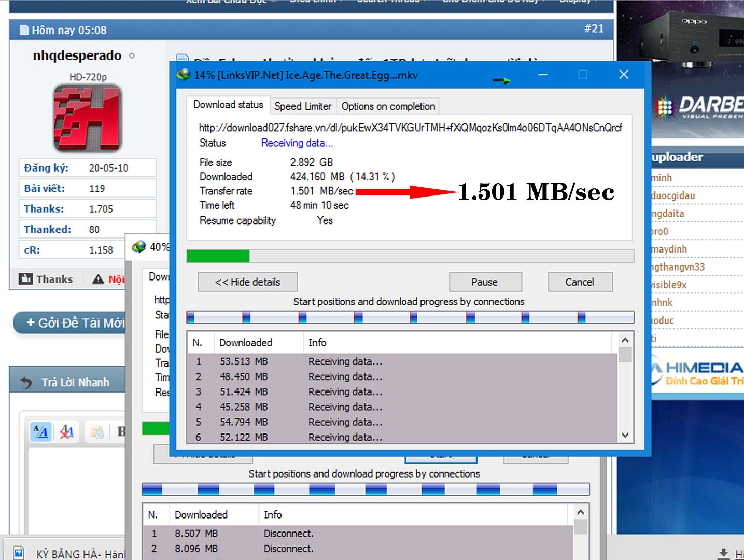Select the connection row with 48.450 MB
744x560 pixels.
(x=402, y=376)
